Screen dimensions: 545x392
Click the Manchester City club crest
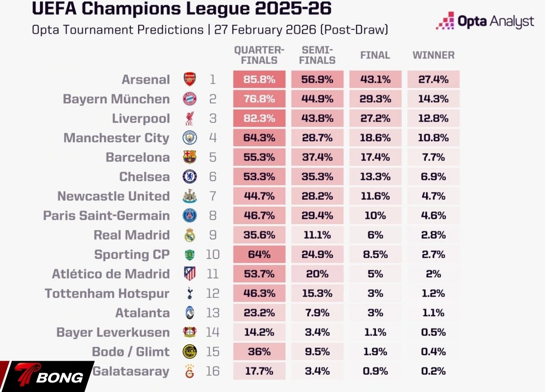190,138
